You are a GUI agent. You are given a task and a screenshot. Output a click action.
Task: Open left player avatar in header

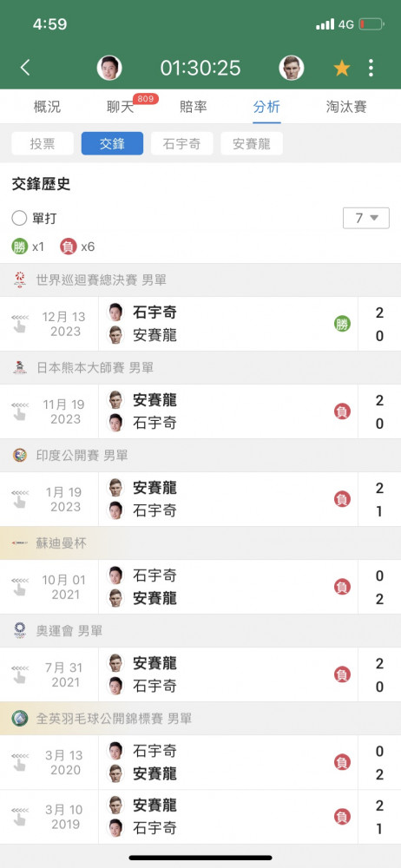(x=109, y=68)
